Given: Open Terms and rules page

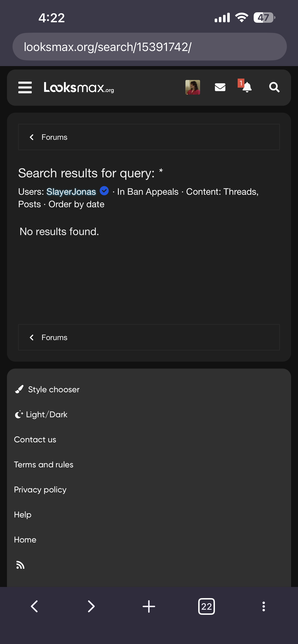Looking at the screenshot, I should 44,465.
